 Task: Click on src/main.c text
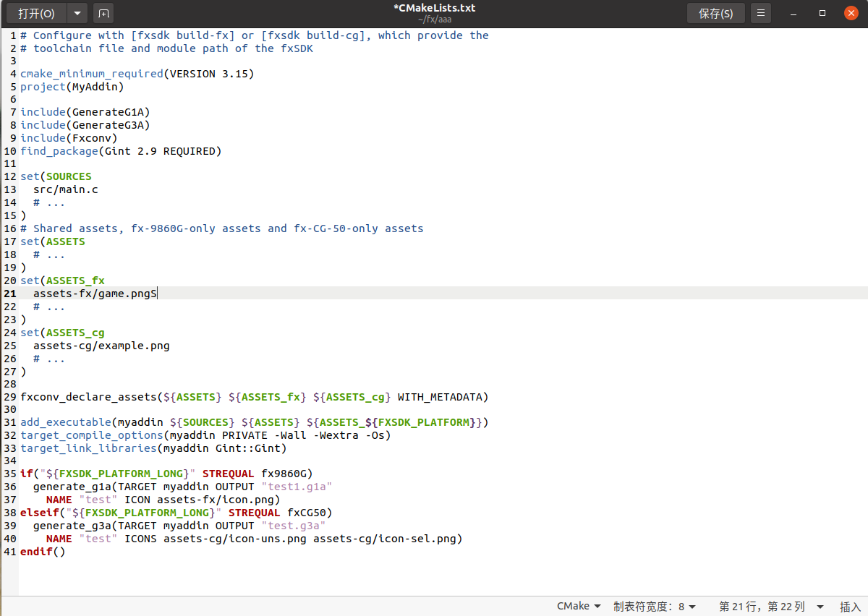[x=66, y=189]
